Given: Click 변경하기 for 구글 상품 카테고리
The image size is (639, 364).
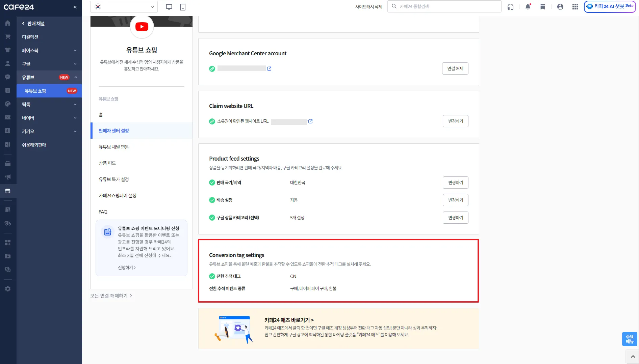Looking at the screenshot, I should [456, 218].
